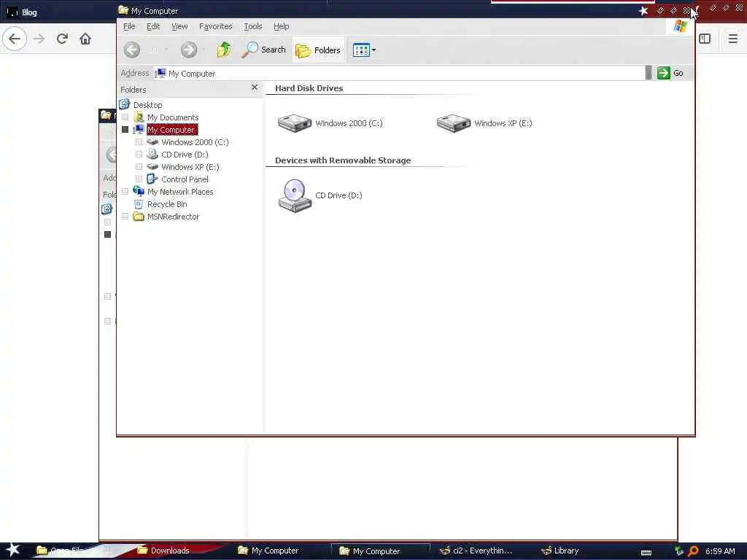Expand the MSNRedirector tree node
This screenshot has height=560, width=747.
[x=125, y=216]
